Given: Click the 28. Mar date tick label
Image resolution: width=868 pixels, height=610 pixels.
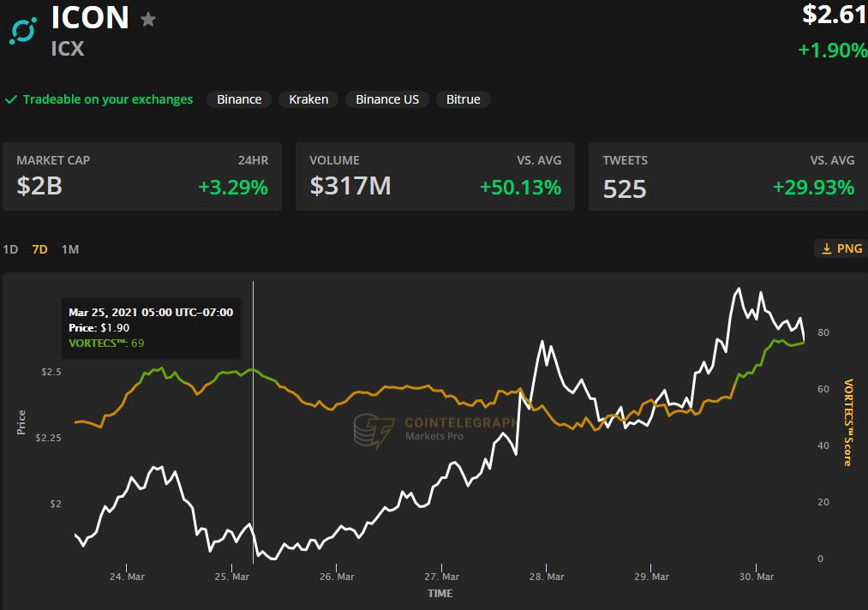Looking at the screenshot, I should point(547,577).
